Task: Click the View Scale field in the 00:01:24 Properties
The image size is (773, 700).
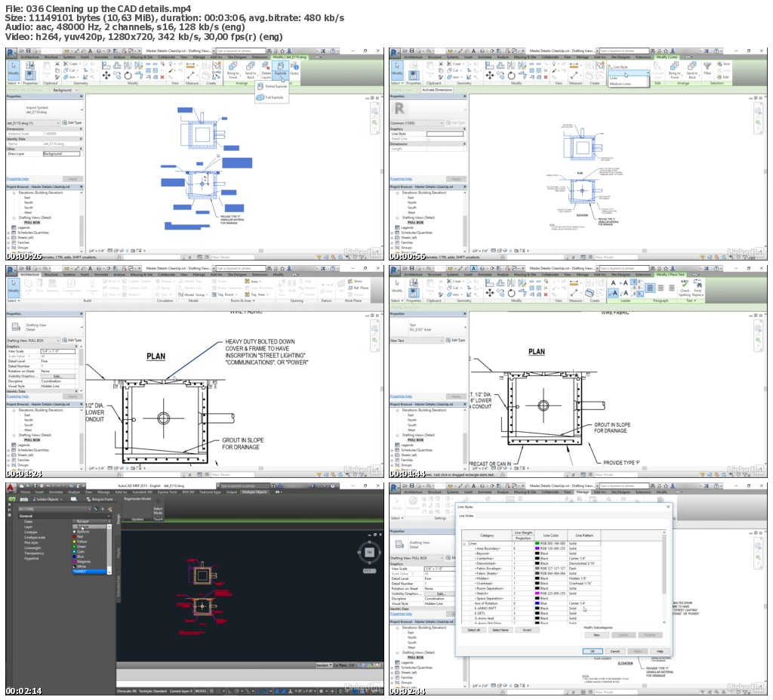Action: (57, 351)
